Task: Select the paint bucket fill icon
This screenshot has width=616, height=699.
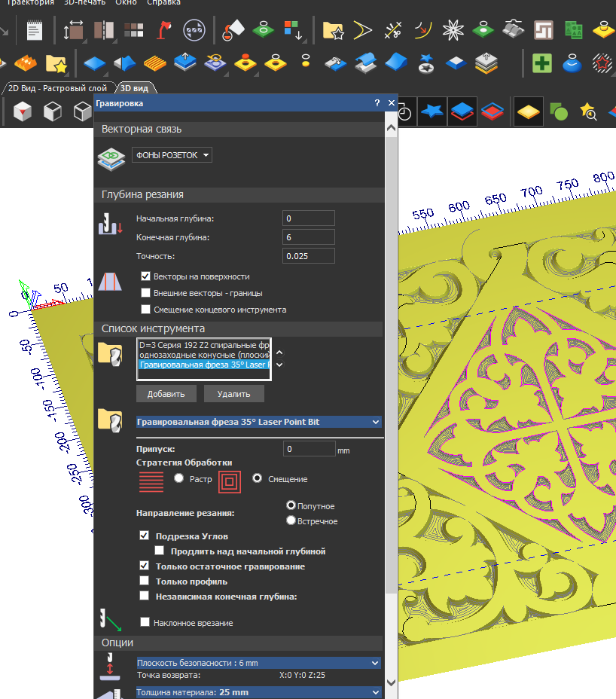Action: [x=233, y=30]
